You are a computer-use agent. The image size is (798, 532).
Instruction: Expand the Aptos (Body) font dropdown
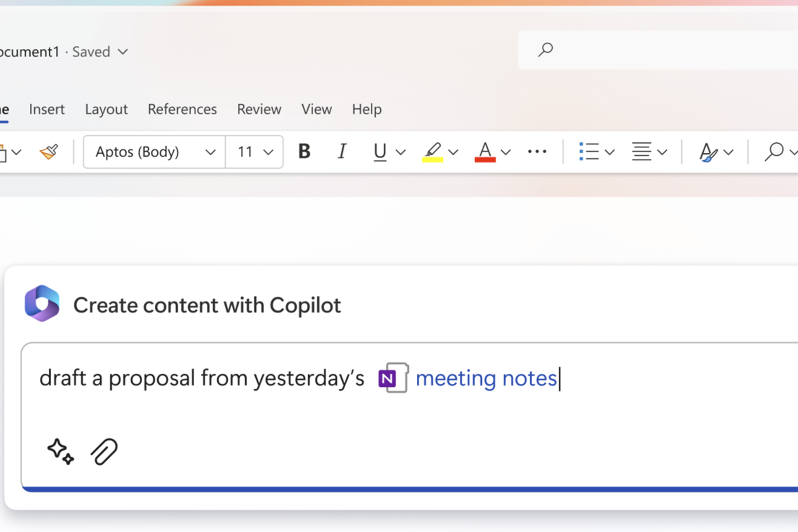pos(210,152)
